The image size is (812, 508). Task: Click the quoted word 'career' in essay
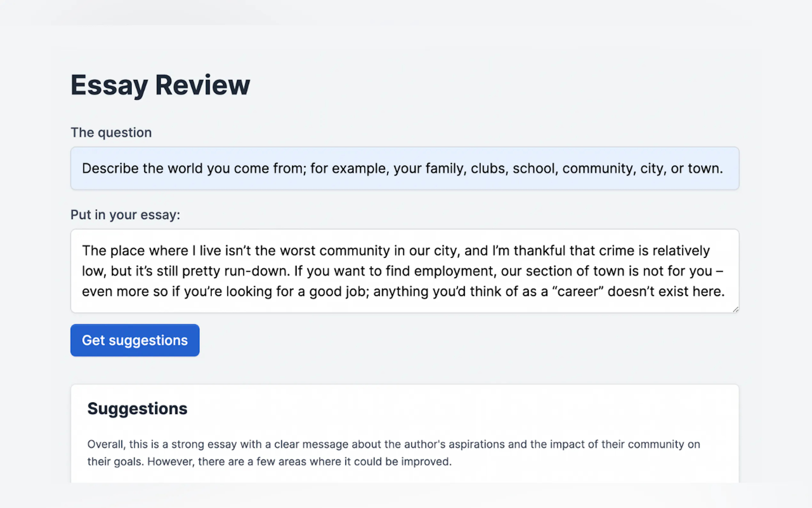pyautogui.click(x=579, y=292)
